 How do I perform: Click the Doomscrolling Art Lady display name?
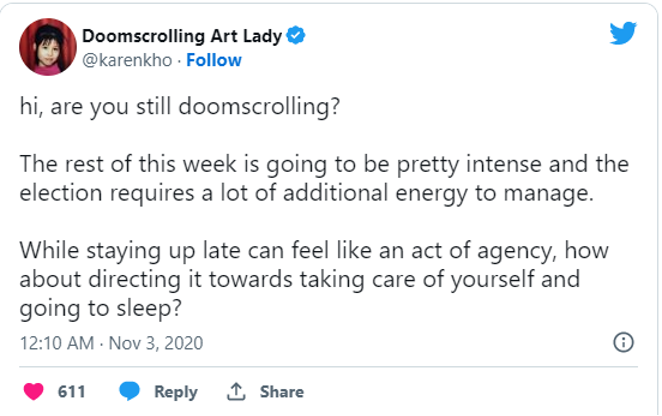click(182, 36)
